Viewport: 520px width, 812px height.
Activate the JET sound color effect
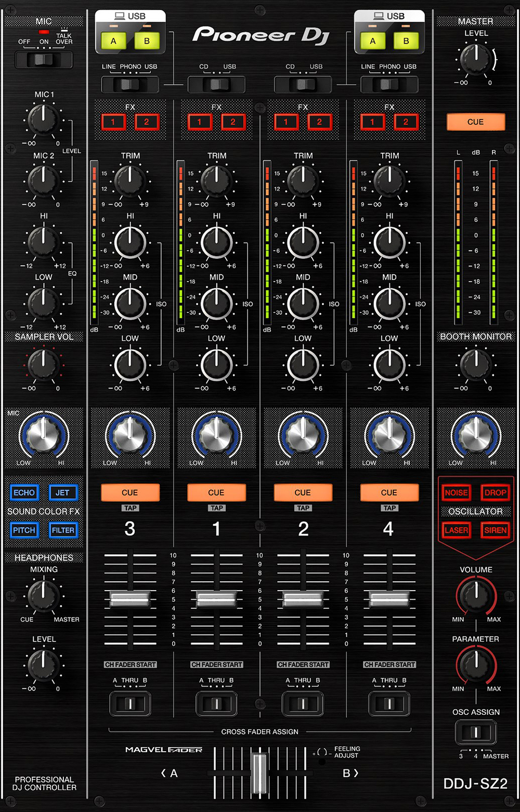point(63,492)
